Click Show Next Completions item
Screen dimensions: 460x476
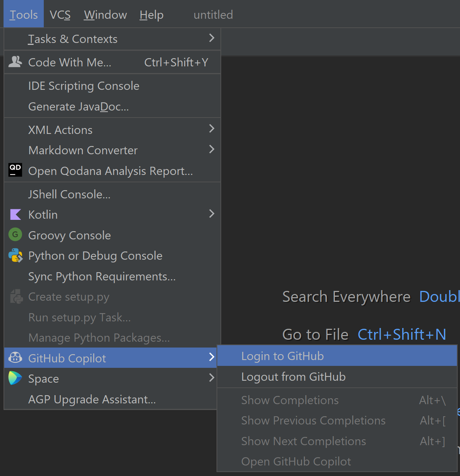tap(337, 441)
